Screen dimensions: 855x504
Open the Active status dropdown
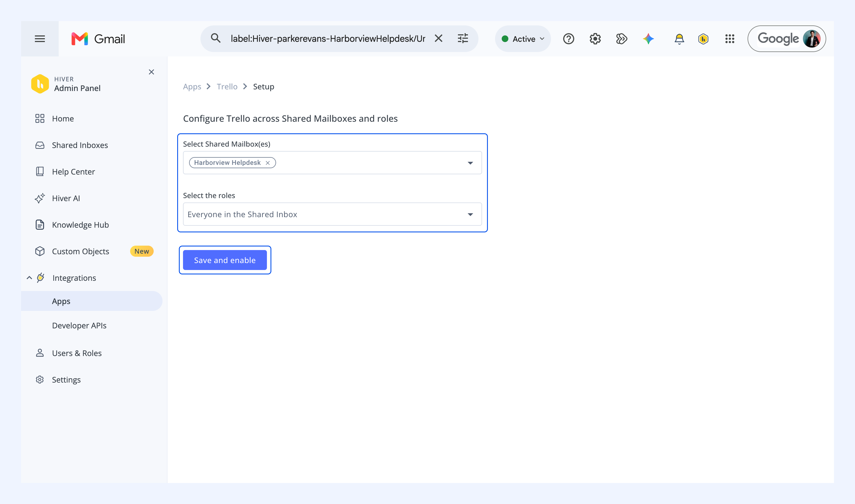pyautogui.click(x=523, y=39)
